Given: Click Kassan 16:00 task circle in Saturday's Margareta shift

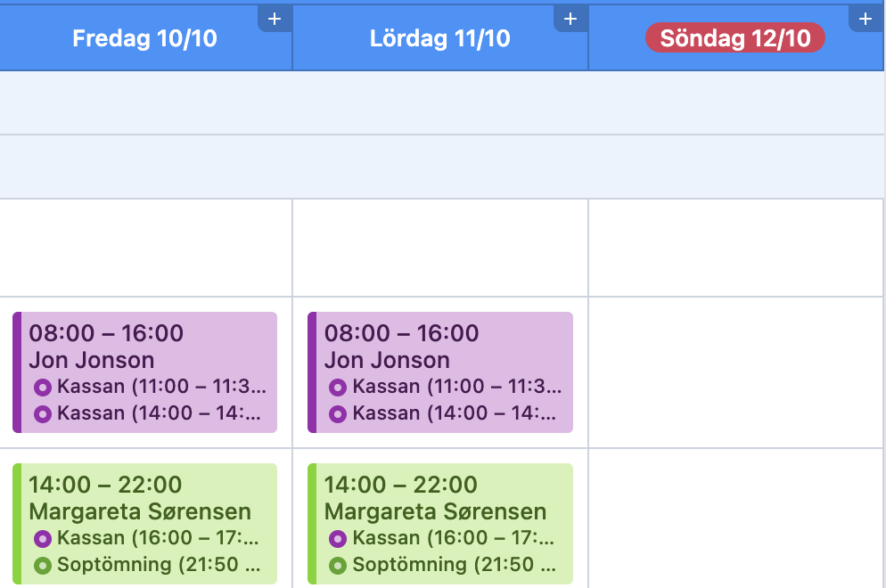Looking at the screenshot, I should click(x=338, y=539).
